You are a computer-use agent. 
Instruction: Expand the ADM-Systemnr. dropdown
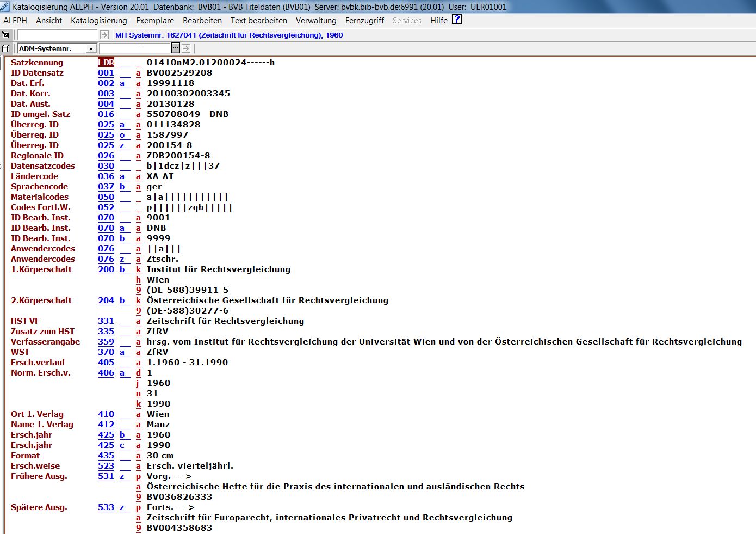[91, 48]
